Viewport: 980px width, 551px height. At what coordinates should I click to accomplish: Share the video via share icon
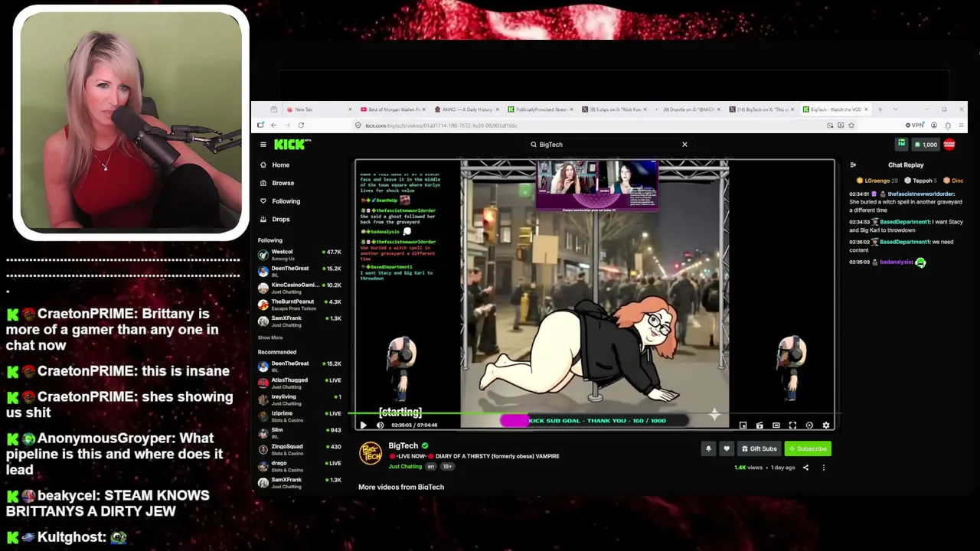point(805,468)
